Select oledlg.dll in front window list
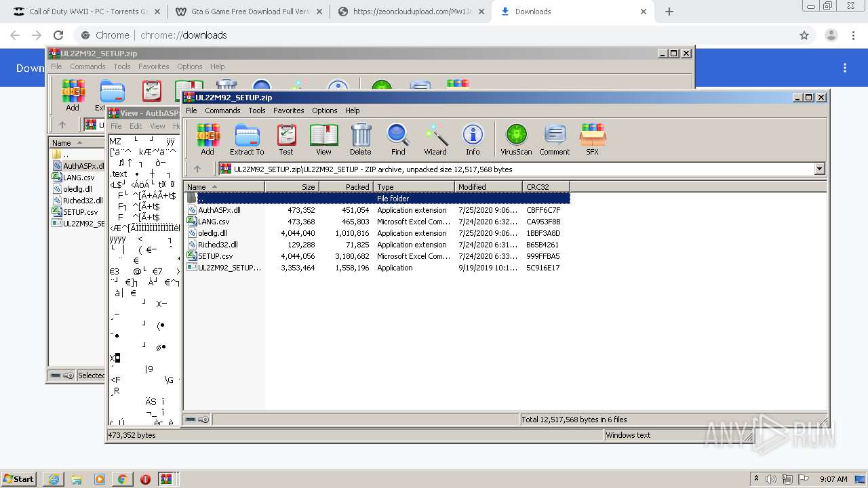The height and width of the screenshot is (488, 868). pos(377,233)
